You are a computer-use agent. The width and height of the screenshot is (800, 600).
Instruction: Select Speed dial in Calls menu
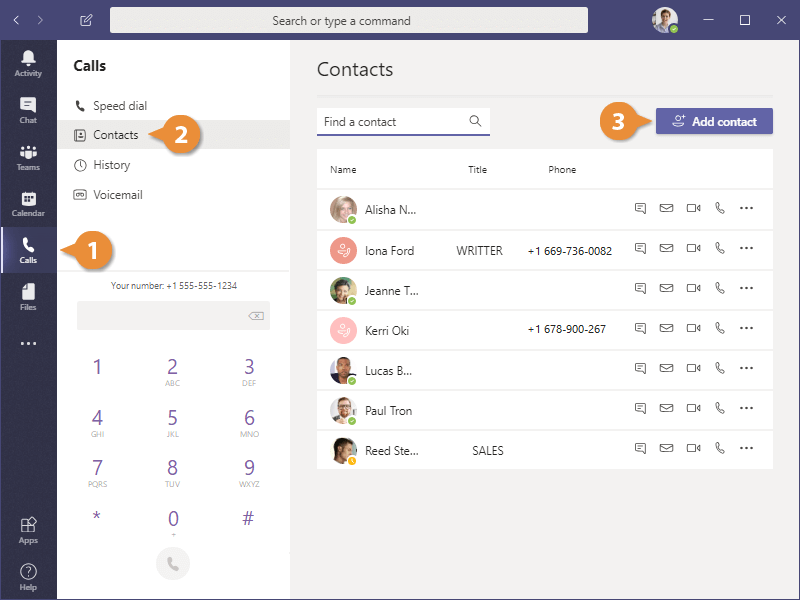119,106
